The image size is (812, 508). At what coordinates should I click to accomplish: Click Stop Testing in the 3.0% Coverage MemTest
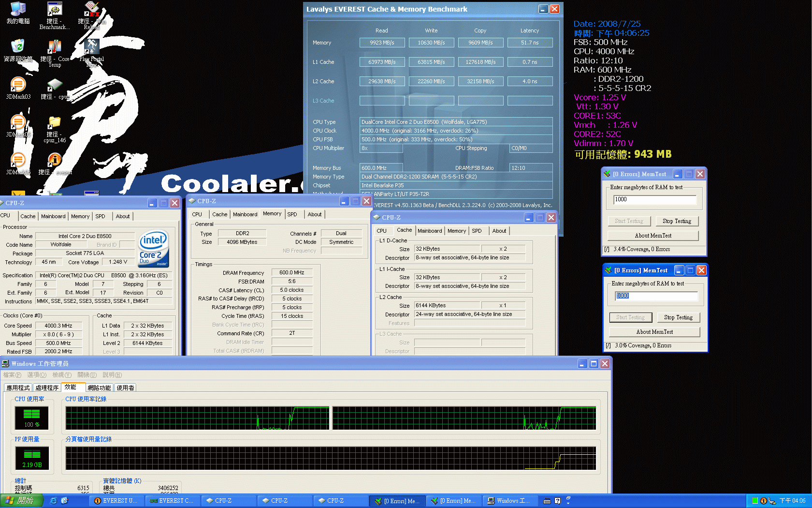(678, 317)
